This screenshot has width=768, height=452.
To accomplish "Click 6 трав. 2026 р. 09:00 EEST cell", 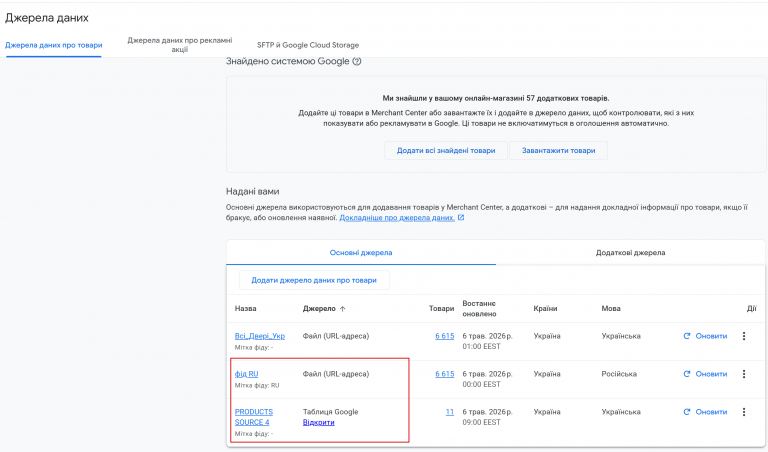I will 487,417.
